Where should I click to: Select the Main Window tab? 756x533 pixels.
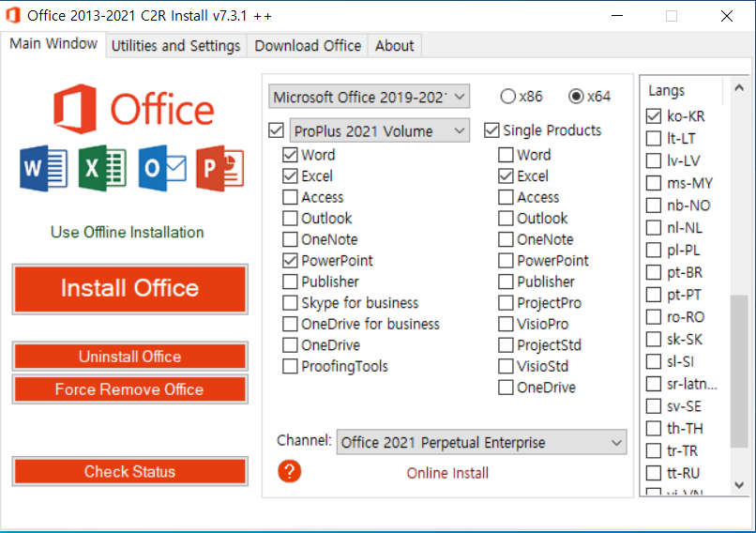(53, 44)
